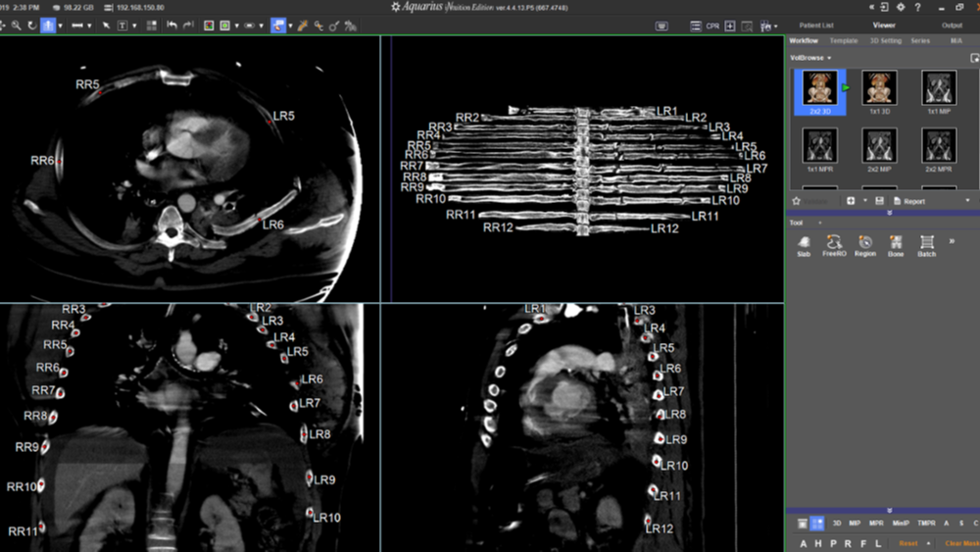Select the ruler measurement tool
Screen dimensions: 980x552
tap(76, 25)
